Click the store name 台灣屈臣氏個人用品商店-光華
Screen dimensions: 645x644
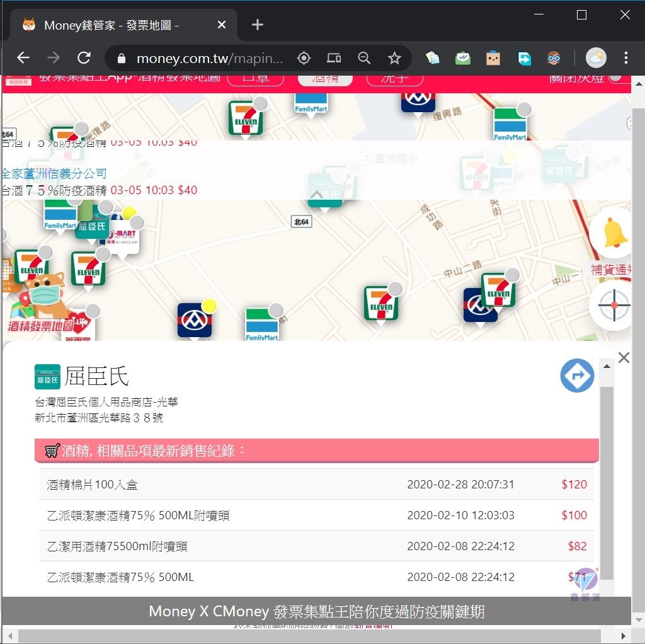pos(106,401)
